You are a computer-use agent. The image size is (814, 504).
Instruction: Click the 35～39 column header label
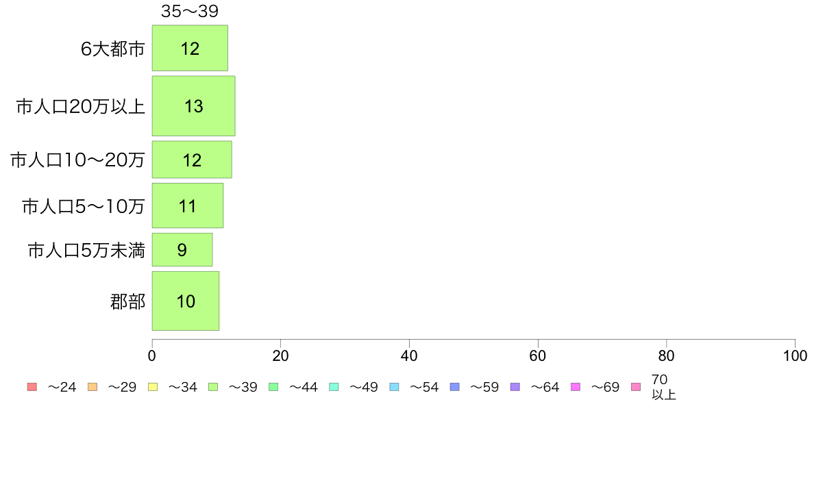pyautogui.click(x=190, y=11)
